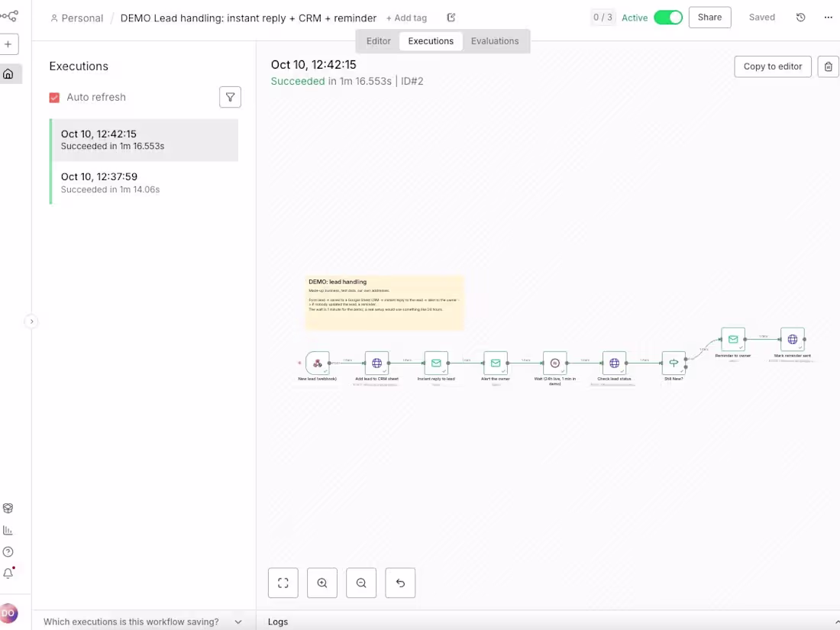This screenshot has width=840, height=630.
Task: Uncheck the Auto refresh checkbox
Action: [54, 98]
